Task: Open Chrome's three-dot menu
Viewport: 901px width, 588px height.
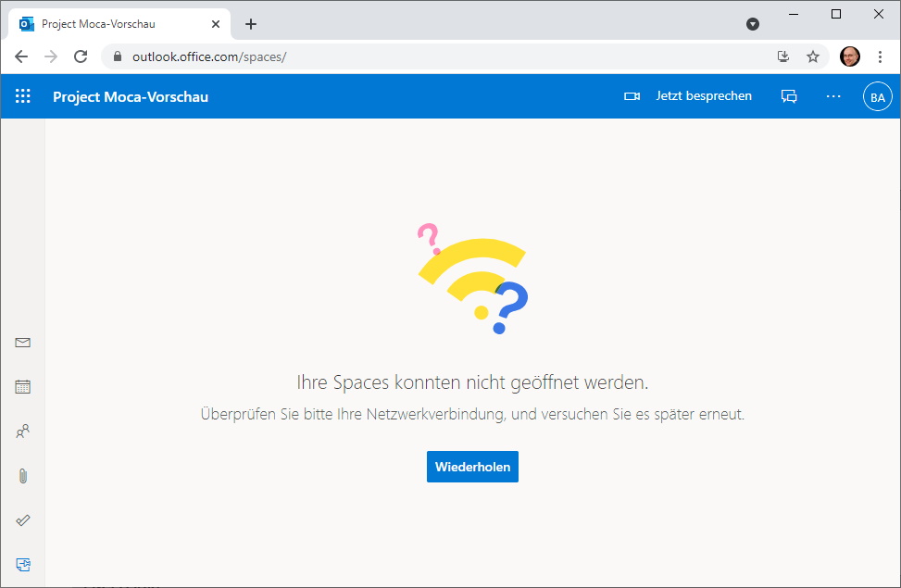Action: tap(880, 56)
